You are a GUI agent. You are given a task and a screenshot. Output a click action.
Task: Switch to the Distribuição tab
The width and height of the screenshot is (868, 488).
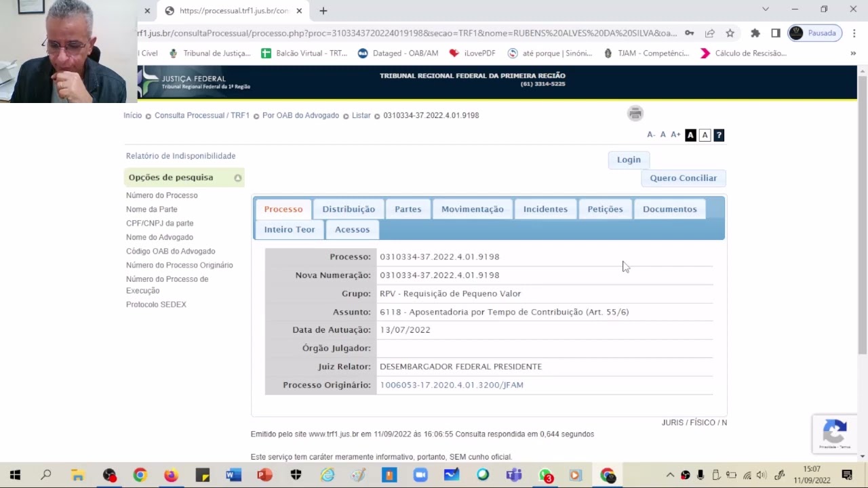pyautogui.click(x=349, y=209)
